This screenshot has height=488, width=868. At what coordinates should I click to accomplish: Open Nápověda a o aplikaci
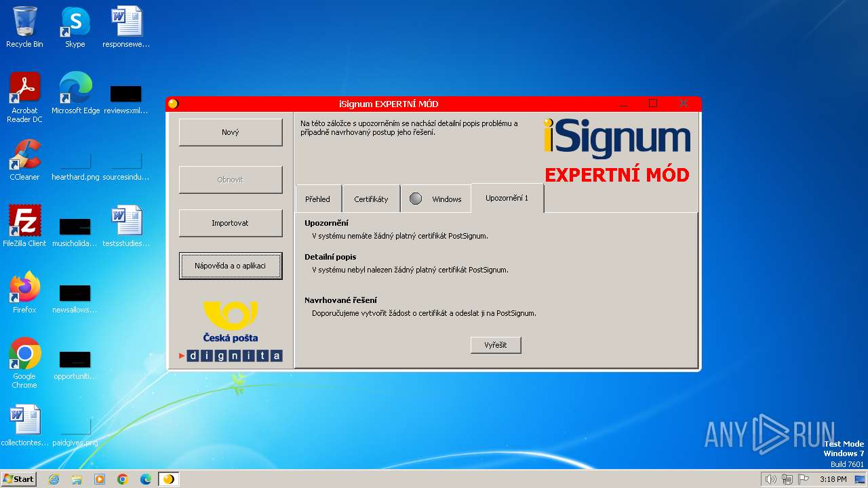(231, 266)
